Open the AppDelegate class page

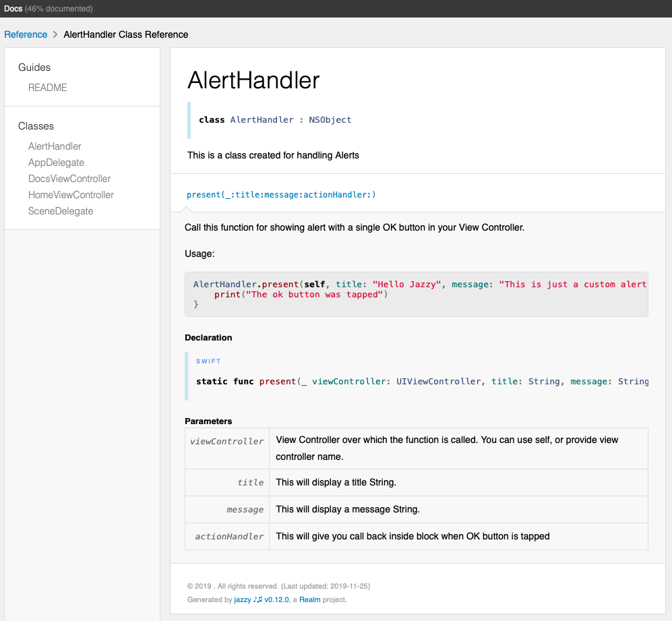tap(56, 162)
